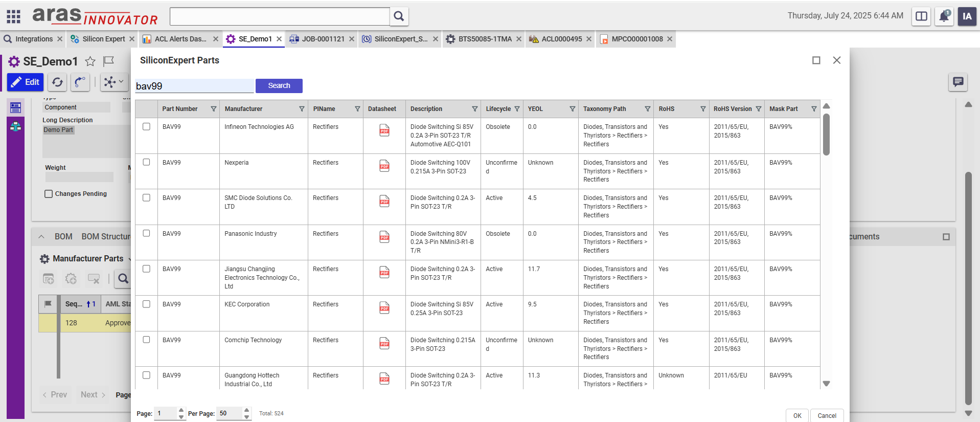The height and width of the screenshot is (422, 980).
Task: Select the Comchip Technology row checkbox
Action: (146, 340)
